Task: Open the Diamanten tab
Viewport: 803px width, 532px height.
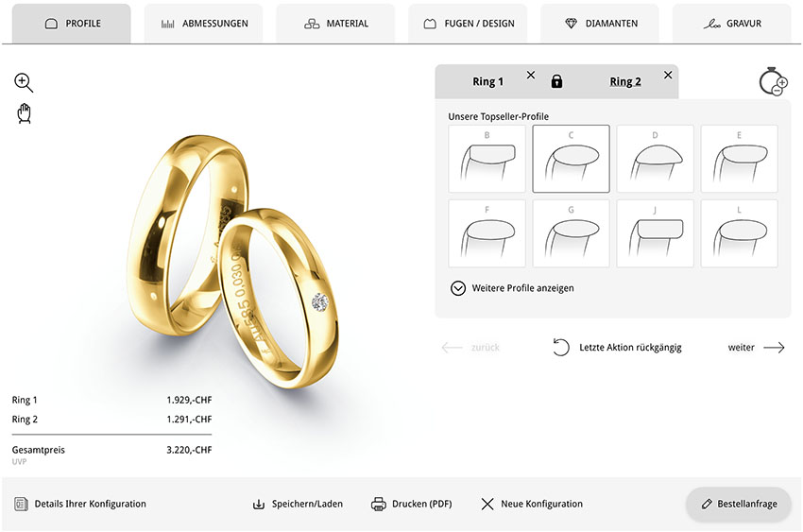Action: pos(600,24)
